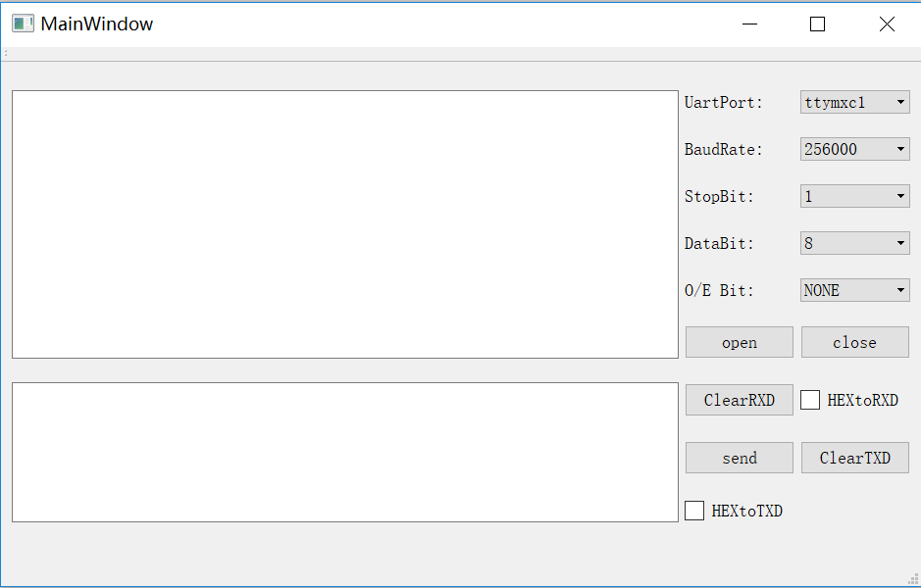Image resolution: width=921 pixels, height=588 pixels.
Task: Toggle the HEXtoTXD checkbox
Action: [694, 511]
